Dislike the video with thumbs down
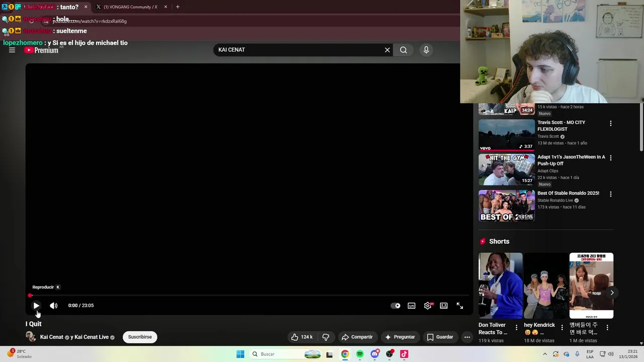The image size is (644, 362). 326,337
